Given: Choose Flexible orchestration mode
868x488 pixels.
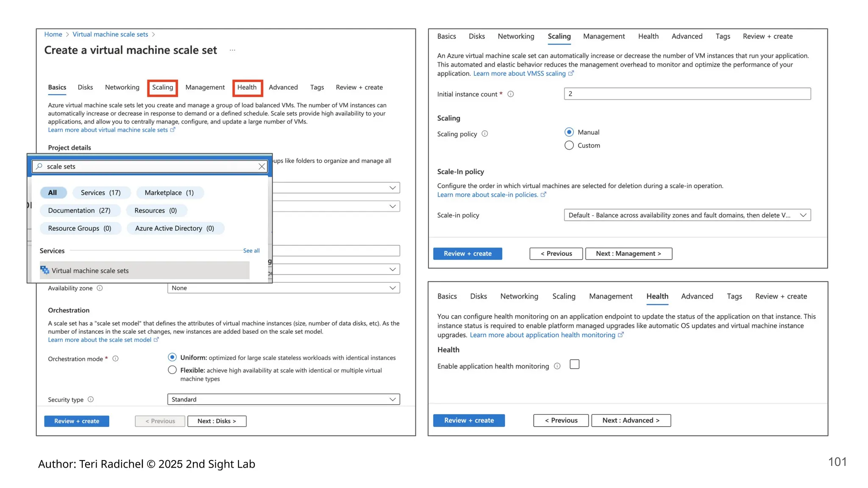Looking at the screenshot, I should tap(172, 370).
